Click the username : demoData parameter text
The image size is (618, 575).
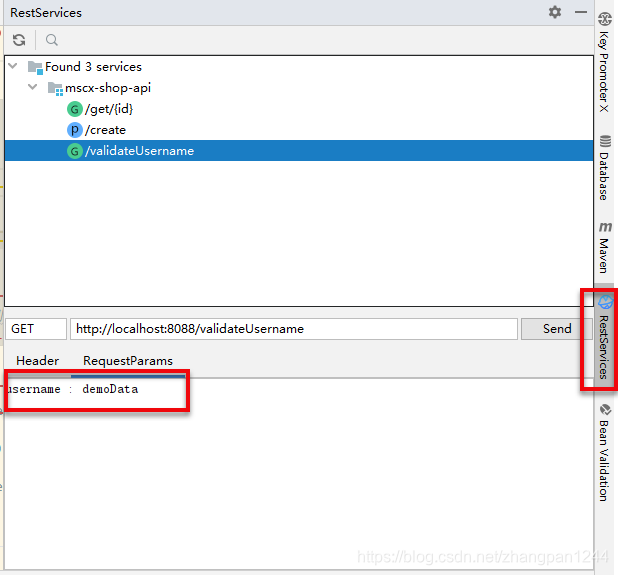73,389
